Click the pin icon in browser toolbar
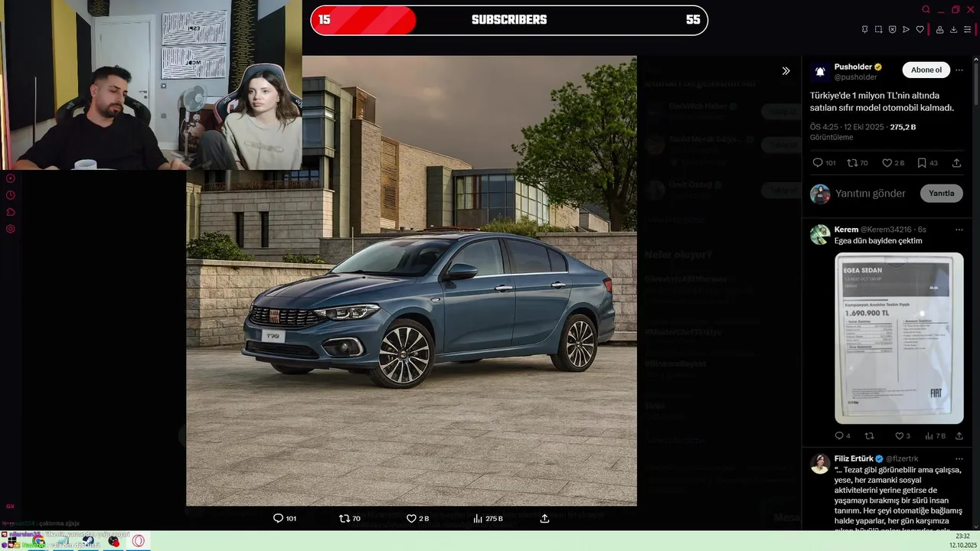 coord(864,30)
